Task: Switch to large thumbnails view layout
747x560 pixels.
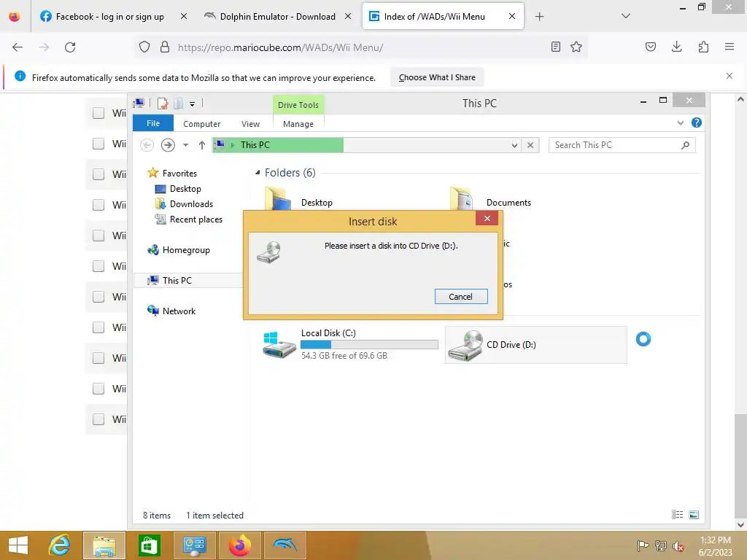Action: pos(694,514)
